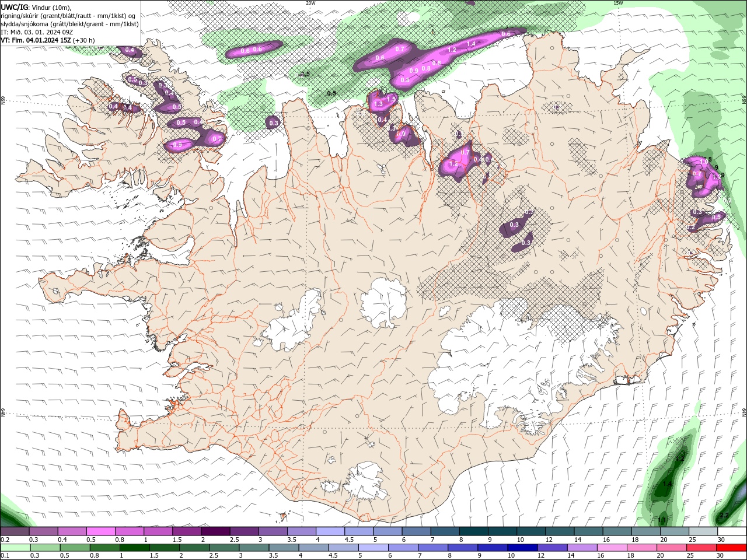
Task: Pick the light lavender swatch at 4 in snow scale
Action: [330, 531]
